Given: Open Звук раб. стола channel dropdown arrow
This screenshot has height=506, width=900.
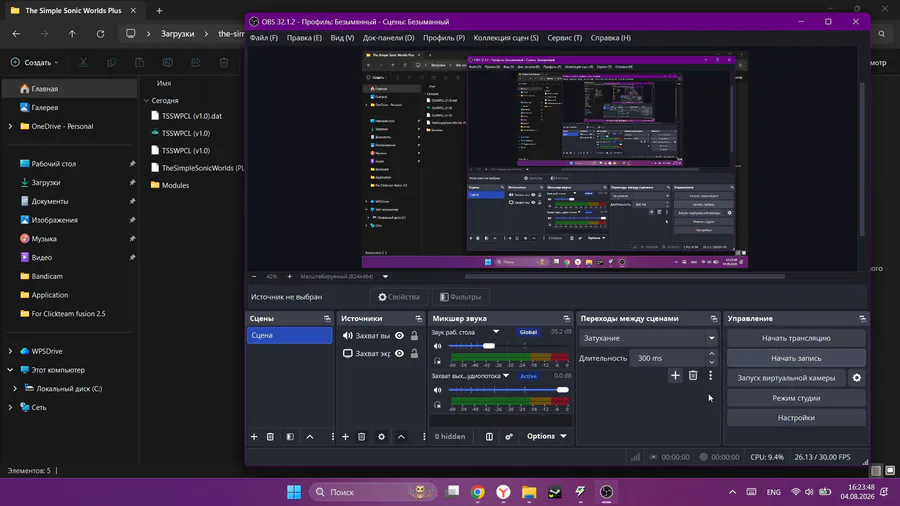Looking at the screenshot, I should (x=496, y=332).
